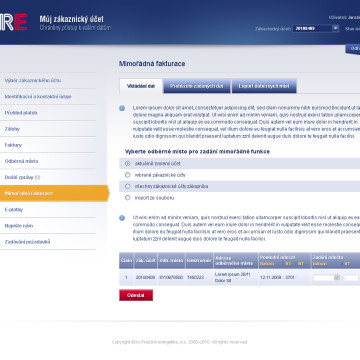Switch to the 'Export odběrných míst' tab
Viewport: 360px width, 360px height.
point(264,86)
